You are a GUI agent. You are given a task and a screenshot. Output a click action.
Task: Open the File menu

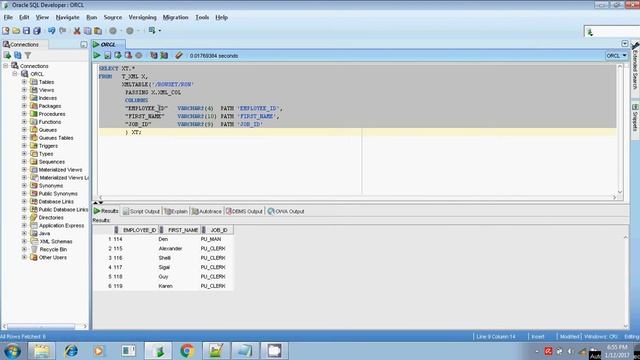(8, 18)
